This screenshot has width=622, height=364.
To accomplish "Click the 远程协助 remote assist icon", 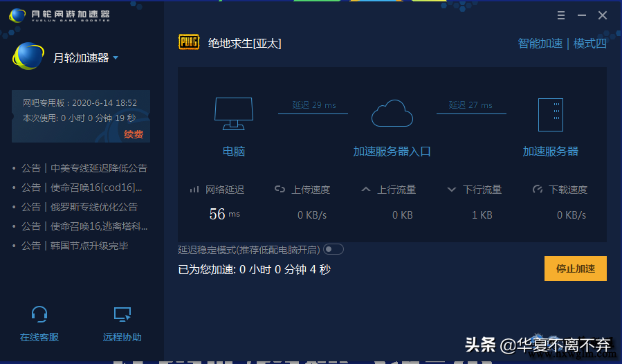I will (x=122, y=314).
